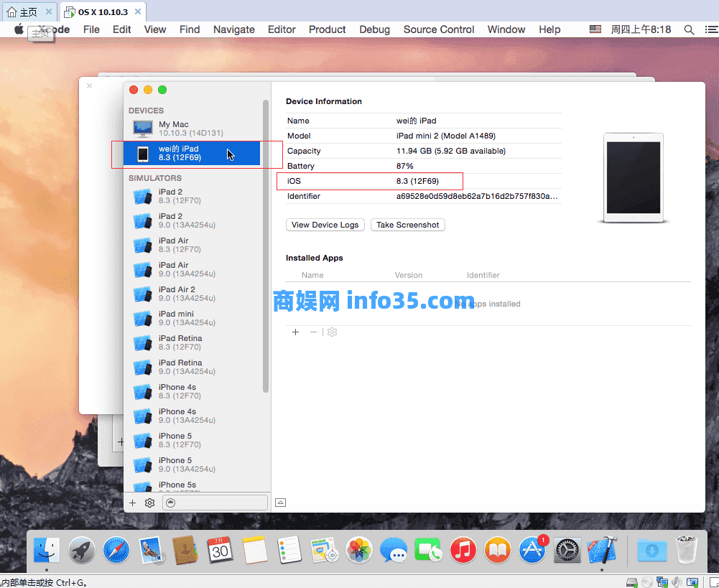Launch Launchpad from the Dock

click(x=82, y=550)
